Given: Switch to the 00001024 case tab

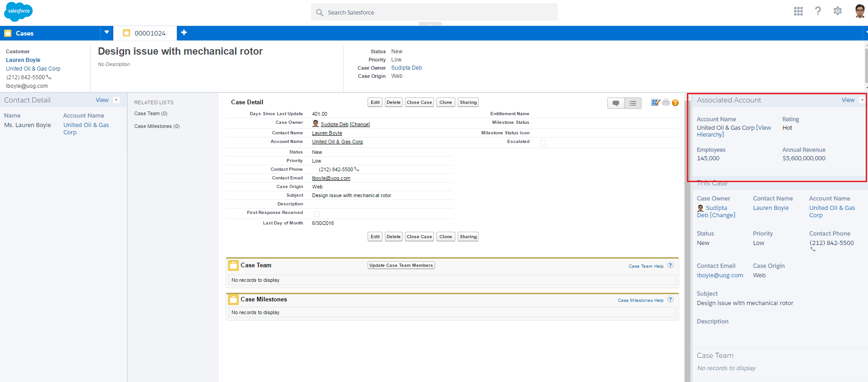Looking at the screenshot, I should (145, 33).
